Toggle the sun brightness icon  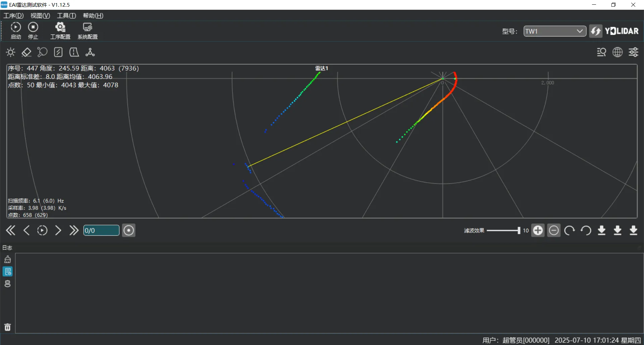[x=11, y=52]
